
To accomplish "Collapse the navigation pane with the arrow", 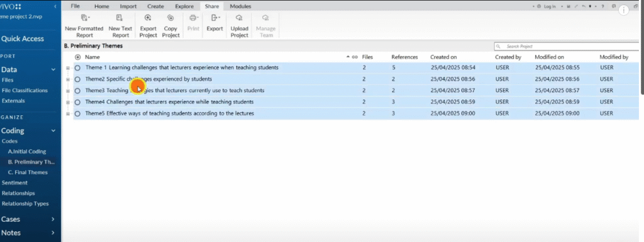I will tap(55, 6).
